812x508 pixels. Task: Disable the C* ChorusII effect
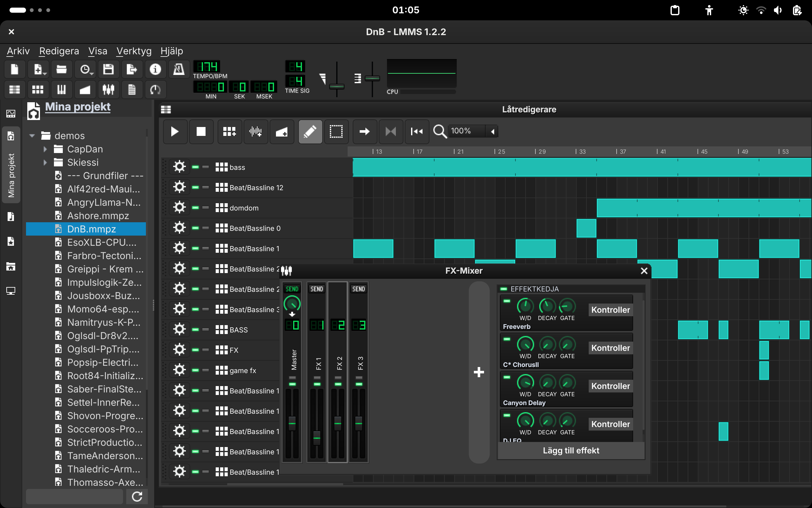(x=507, y=339)
